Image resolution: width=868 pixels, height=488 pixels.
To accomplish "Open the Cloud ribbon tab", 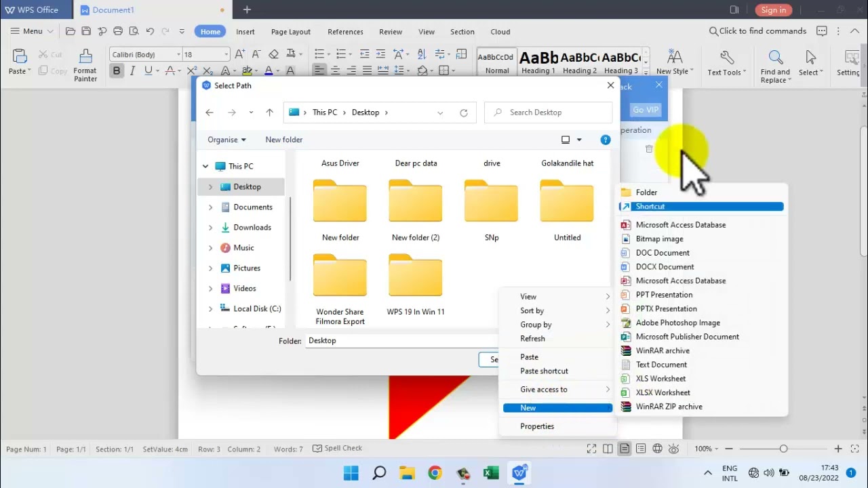I will pos(500,32).
